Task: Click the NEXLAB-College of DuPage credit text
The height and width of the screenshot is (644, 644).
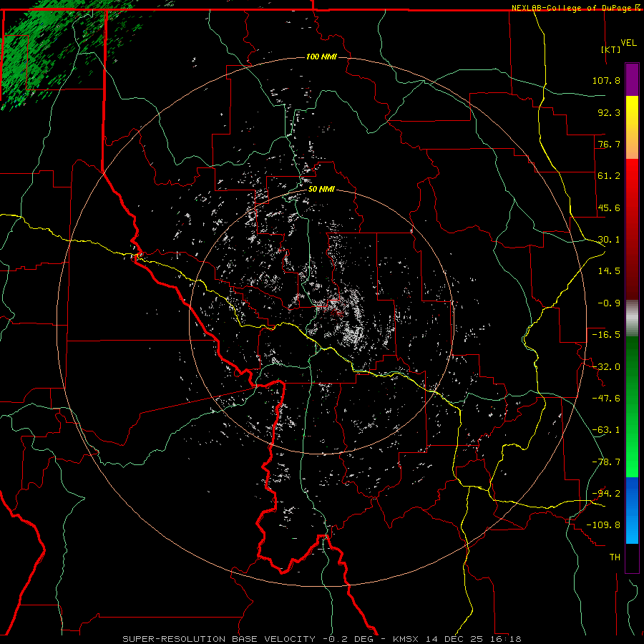Action: pos(572,8)
